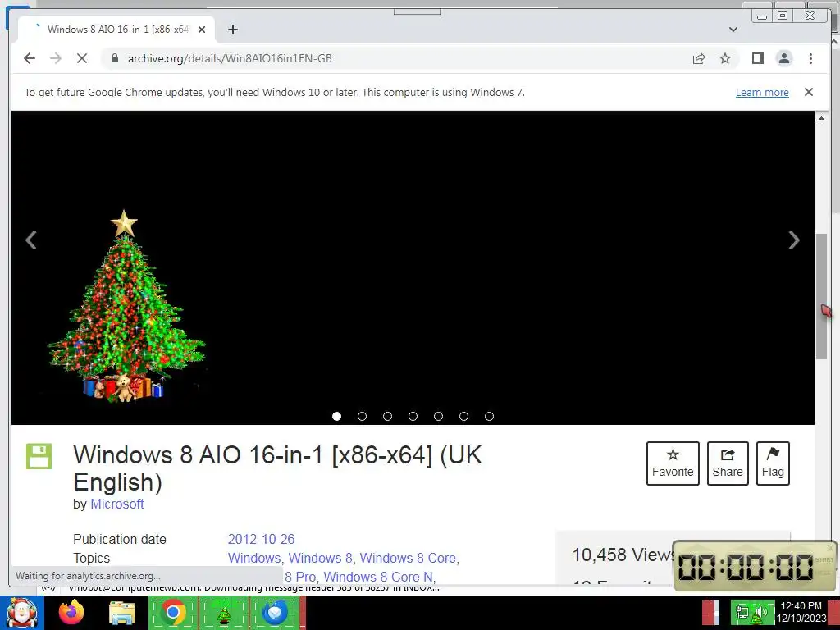This screenshot has width=840, height=630.
Task: Click the scrollbar up arrow
Action: click(x=821, y=118)
